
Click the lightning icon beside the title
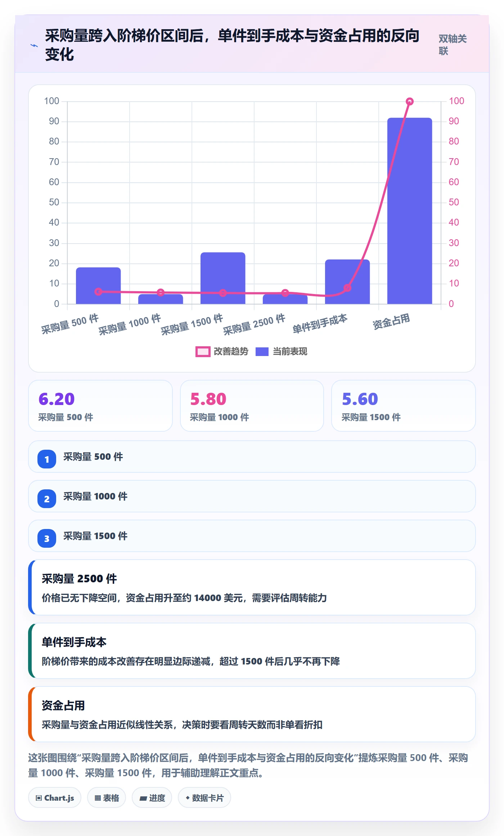pos(34,46)
